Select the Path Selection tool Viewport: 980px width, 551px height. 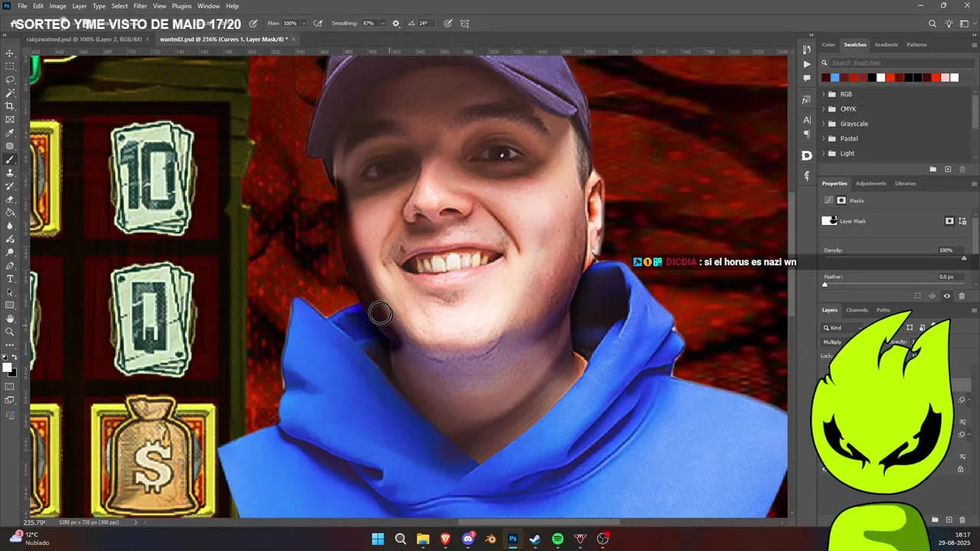point(10,292)
